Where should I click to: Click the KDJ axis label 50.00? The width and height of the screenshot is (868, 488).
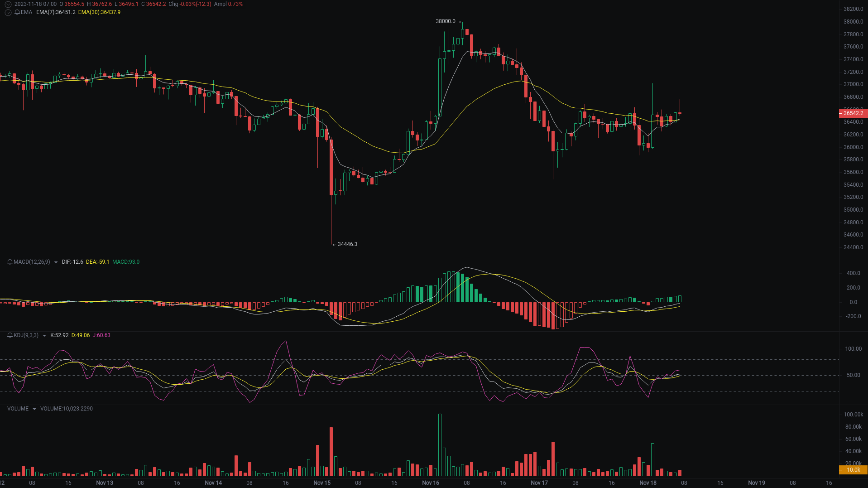click(854, 375)
